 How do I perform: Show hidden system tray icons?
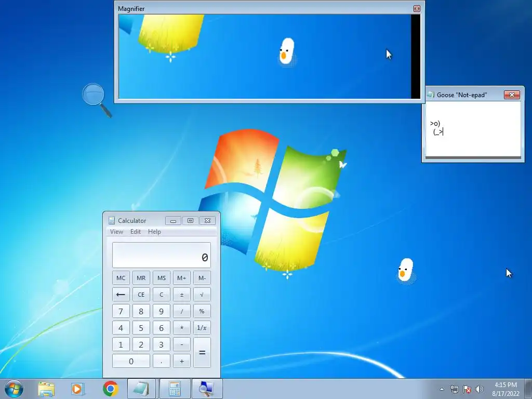442,389
